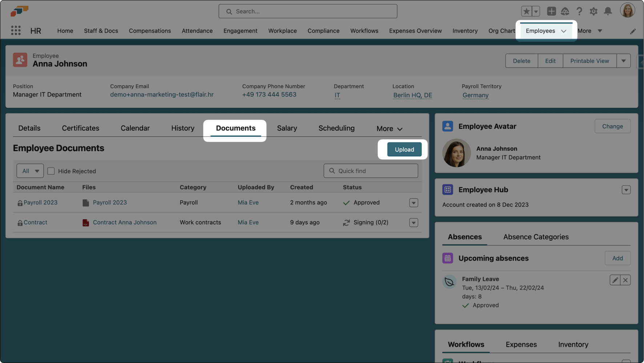The image size is (644, 363).
Task: Open the All documents filter dropdown
Action: tap(30, 171)
